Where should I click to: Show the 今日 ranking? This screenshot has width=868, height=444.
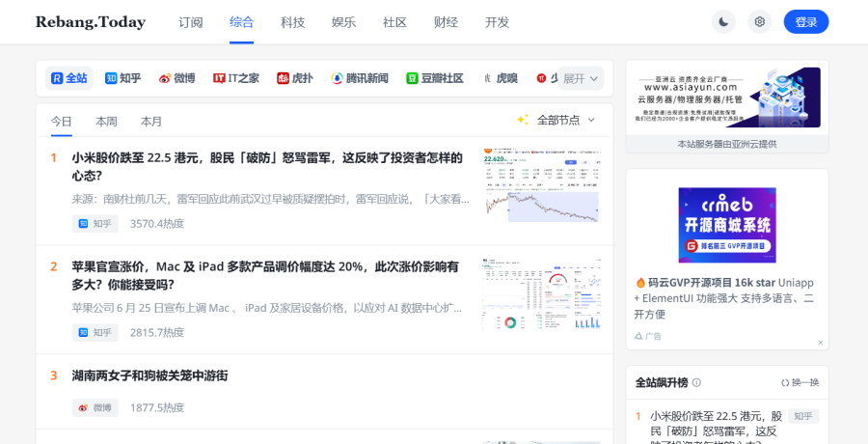click(x=62, y=121)
